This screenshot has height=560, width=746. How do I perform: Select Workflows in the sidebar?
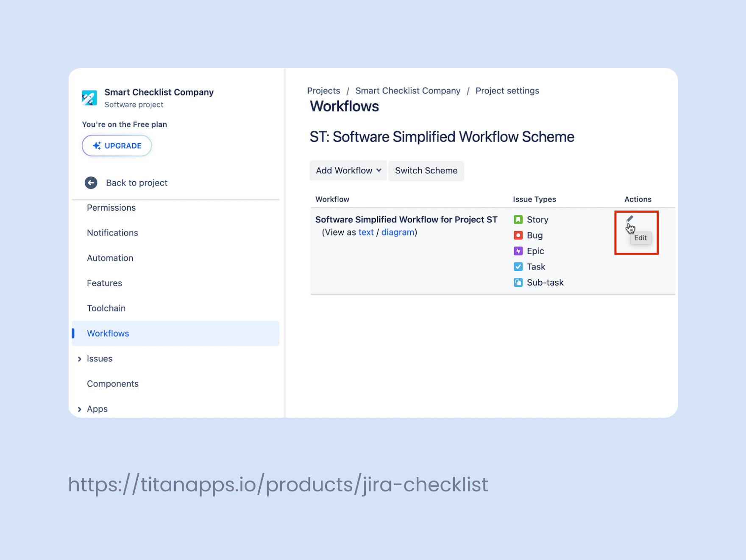tap(108, 333)
